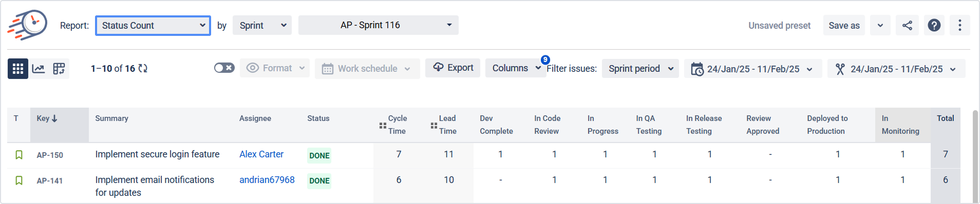The image size is (980, 204).
Task: Click the Summary column header
Action: tap(111, 118)
